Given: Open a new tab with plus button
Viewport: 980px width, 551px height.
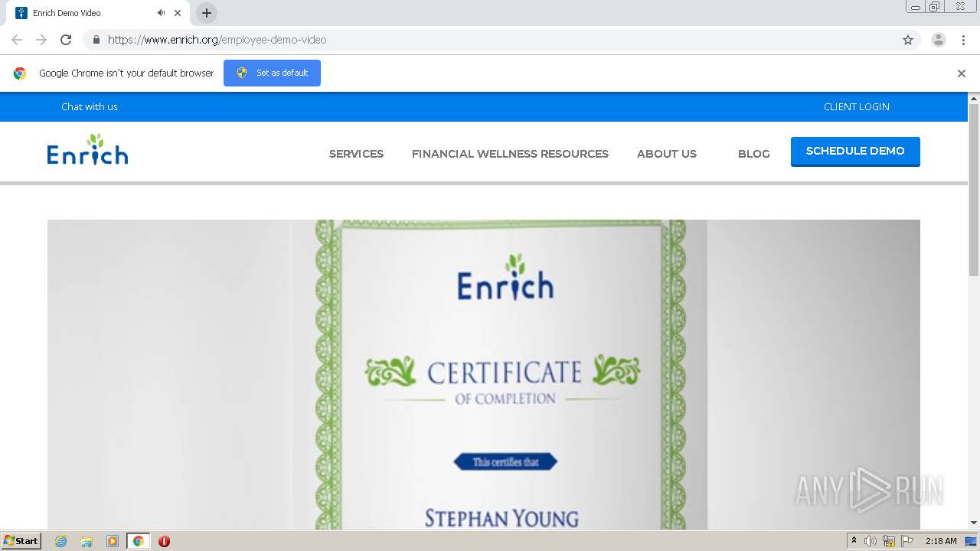Looking at the screenshot, I should (207, 13).
